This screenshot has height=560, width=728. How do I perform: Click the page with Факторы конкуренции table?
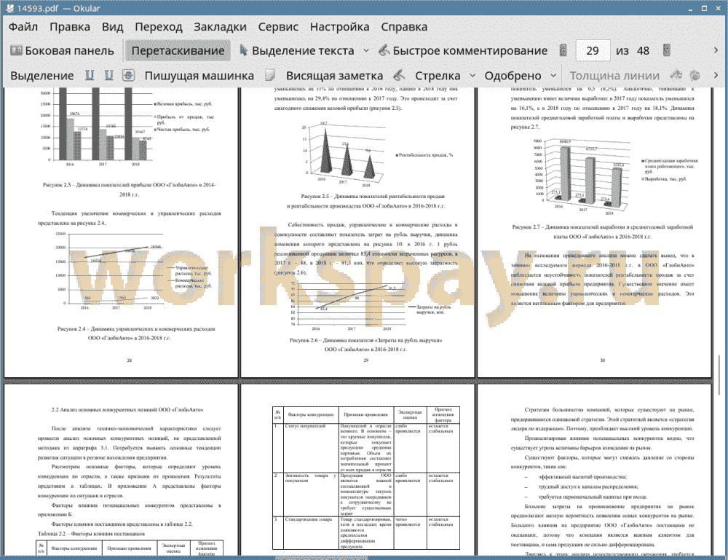[x=357, y=470]
